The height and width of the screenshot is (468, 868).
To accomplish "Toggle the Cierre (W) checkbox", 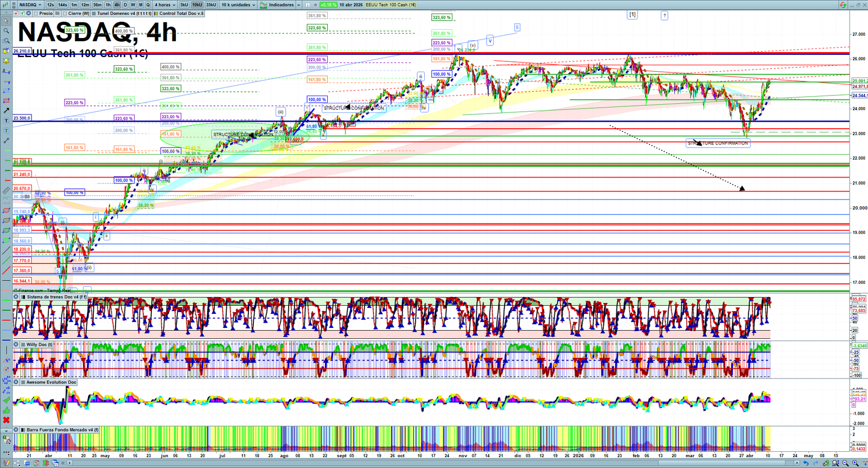I will (65, 14).
